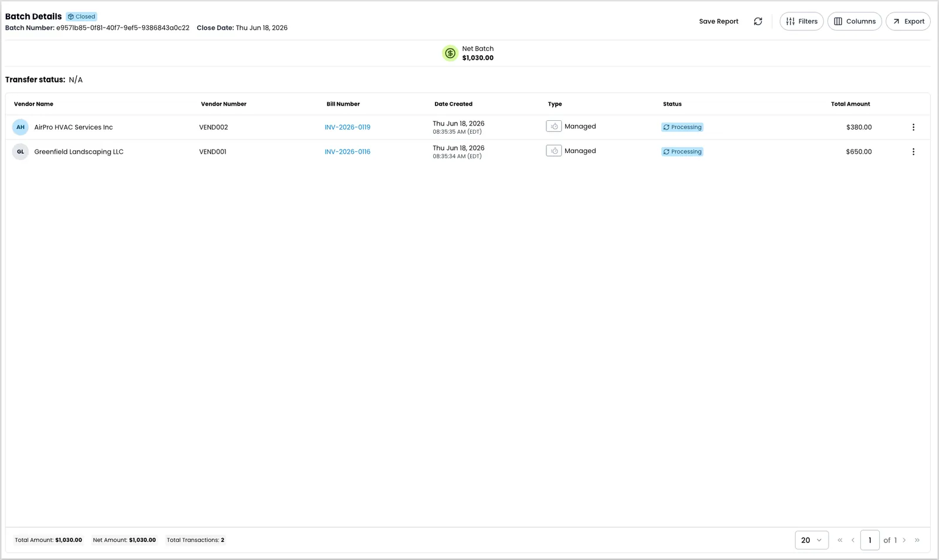Click the Managed type icon in the Greenfield row
The width and height of the screenshot is (939, 560).
tap(554, 151)
